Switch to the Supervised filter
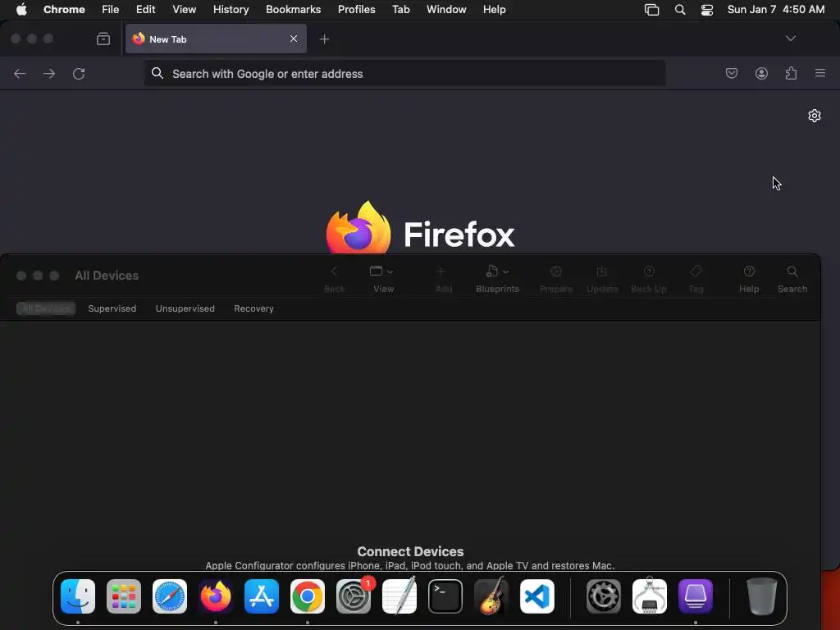Image resolution: width=840 pixels, height=630 pixels. click(x=112, y=308)
